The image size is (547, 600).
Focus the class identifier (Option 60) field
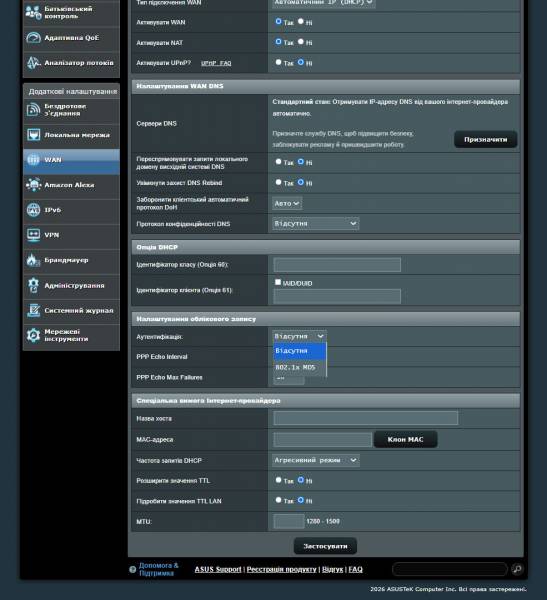tap(337, 265)
